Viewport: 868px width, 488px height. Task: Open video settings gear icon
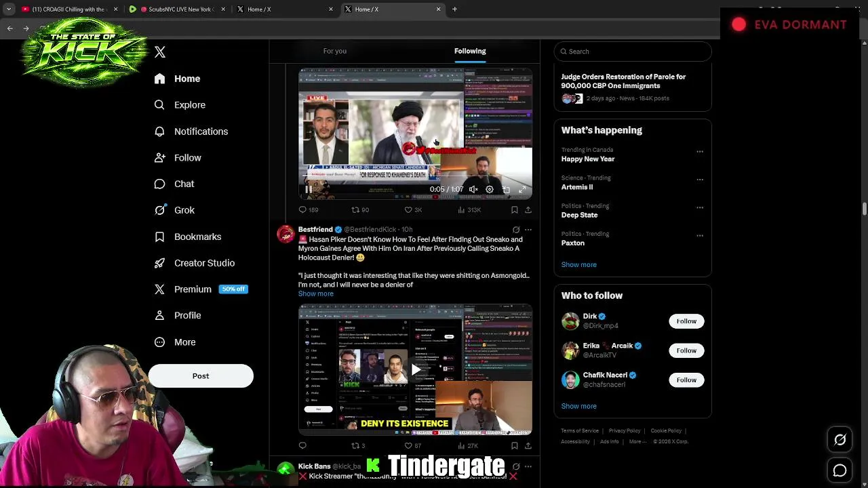pos(490,190)
